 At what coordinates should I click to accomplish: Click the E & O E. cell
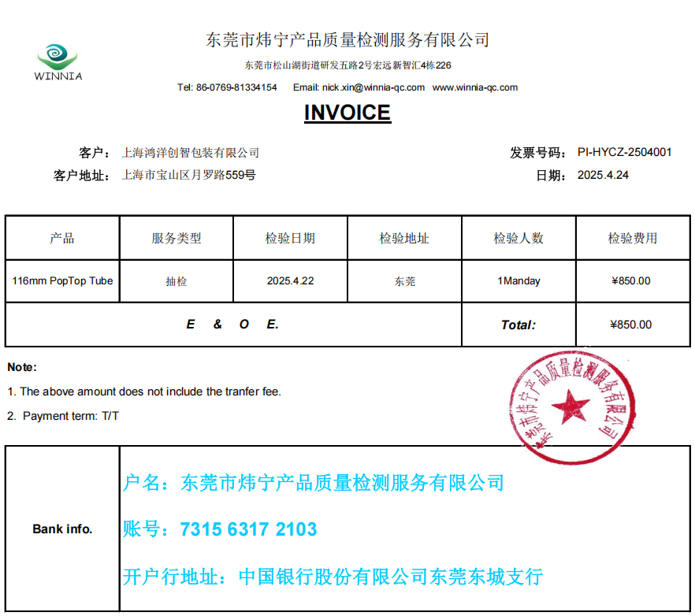[x=232, y=325]
